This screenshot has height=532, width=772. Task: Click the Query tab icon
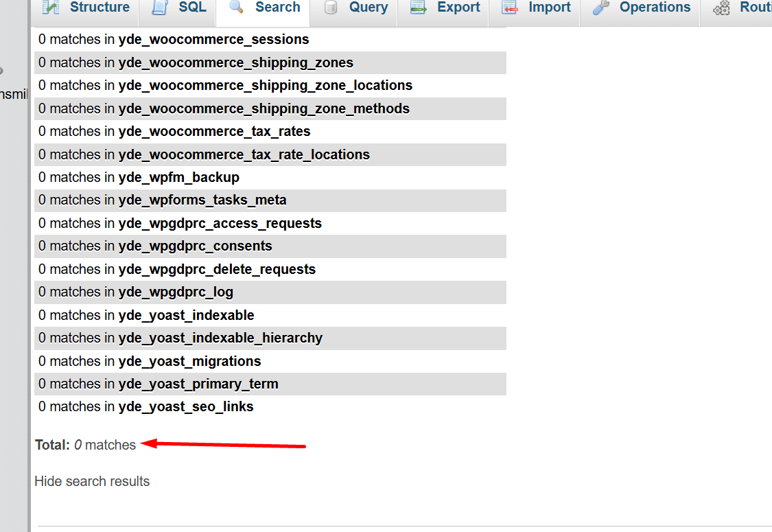click(331, 7)
